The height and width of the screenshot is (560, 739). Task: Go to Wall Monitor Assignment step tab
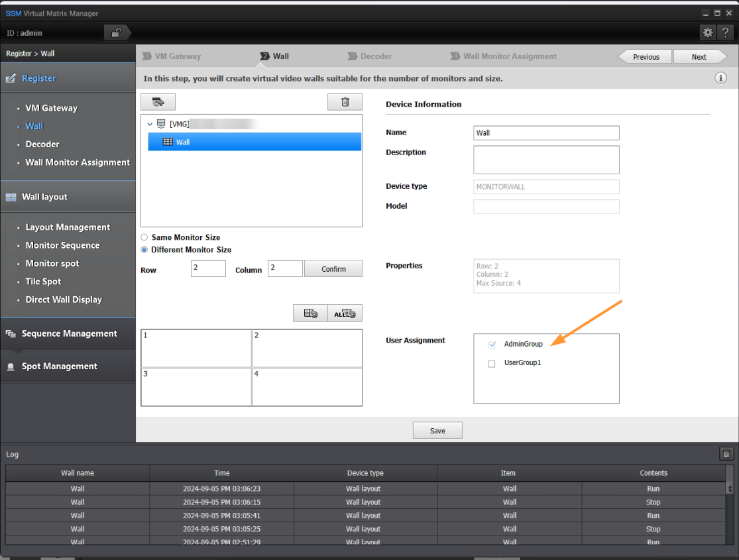(504, 56)
